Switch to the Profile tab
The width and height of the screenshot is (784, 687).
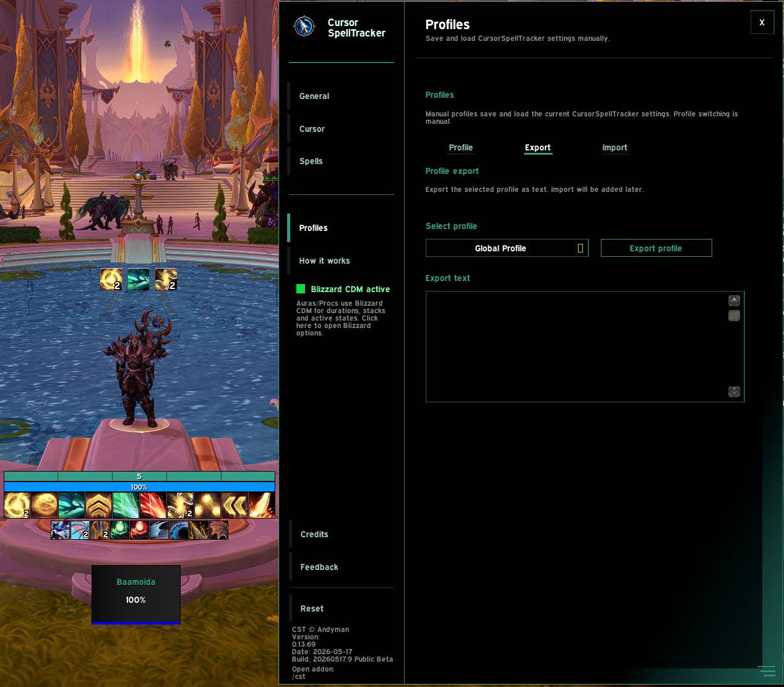coord(460,147)
